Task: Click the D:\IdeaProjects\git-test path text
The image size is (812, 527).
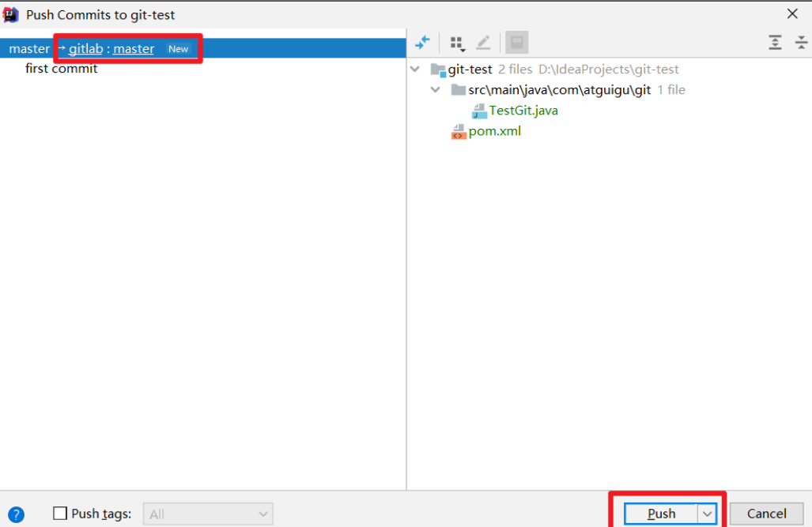Action: [609, 69]
